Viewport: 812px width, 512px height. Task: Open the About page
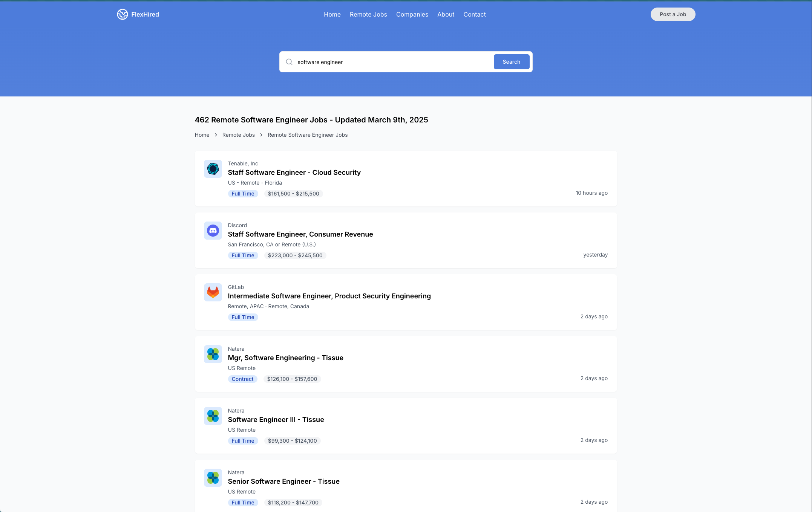[446, 14]
